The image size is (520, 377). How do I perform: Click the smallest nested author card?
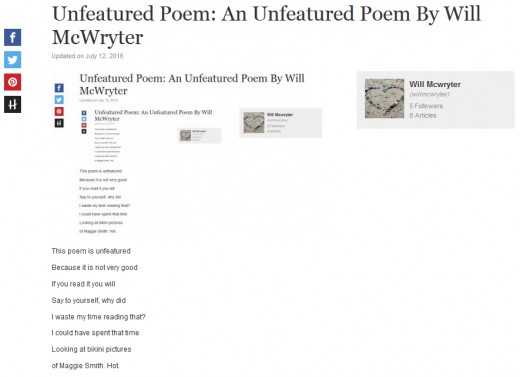pyautogui.click(x=200, y=135)
